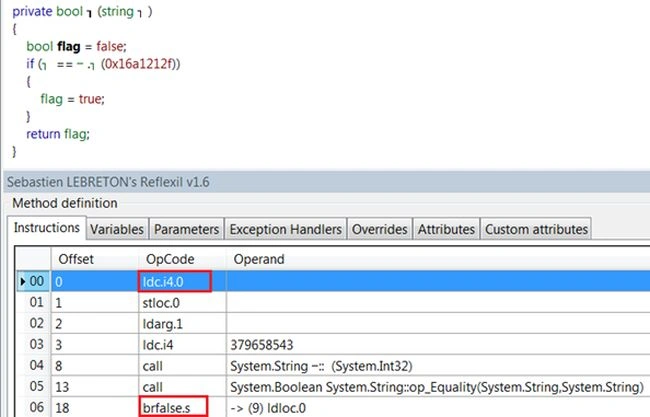The height and width of the screenshot is (417, 650).
Task: Click 'private' keyword in method signature
Action: click(32, 12)
